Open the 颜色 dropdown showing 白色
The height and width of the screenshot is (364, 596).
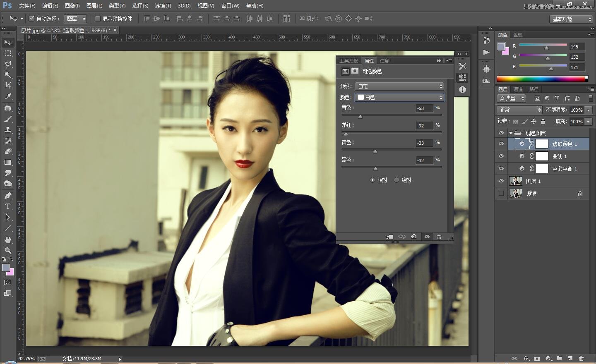399,97
